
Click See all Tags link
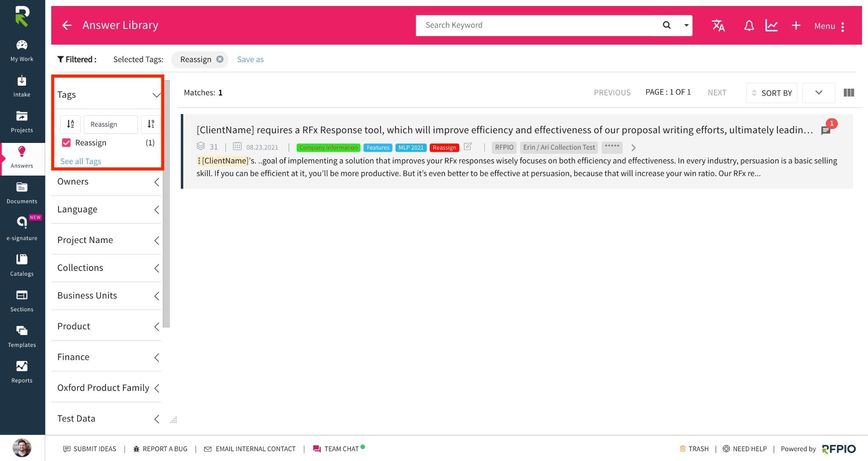[x=81, y=161]
